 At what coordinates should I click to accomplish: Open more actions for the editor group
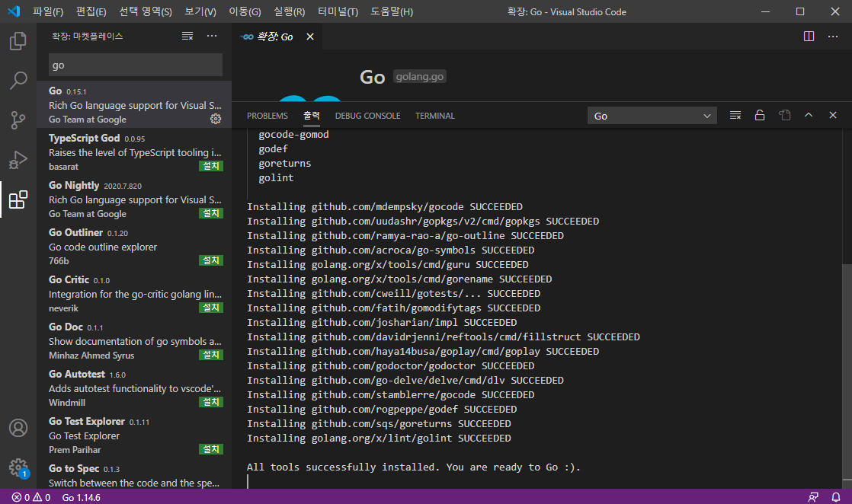(x=833, y=37)
